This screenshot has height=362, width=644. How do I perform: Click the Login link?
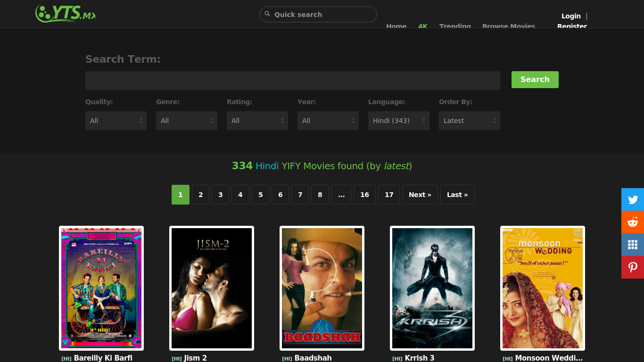click(x=571, y=16)
